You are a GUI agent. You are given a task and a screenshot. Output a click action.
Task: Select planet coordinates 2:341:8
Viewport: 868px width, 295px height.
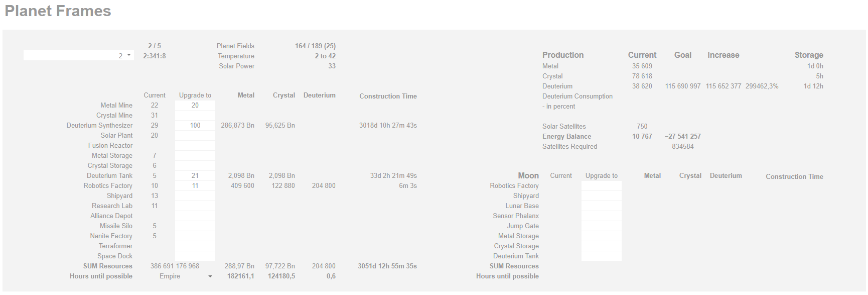[155, 56]
